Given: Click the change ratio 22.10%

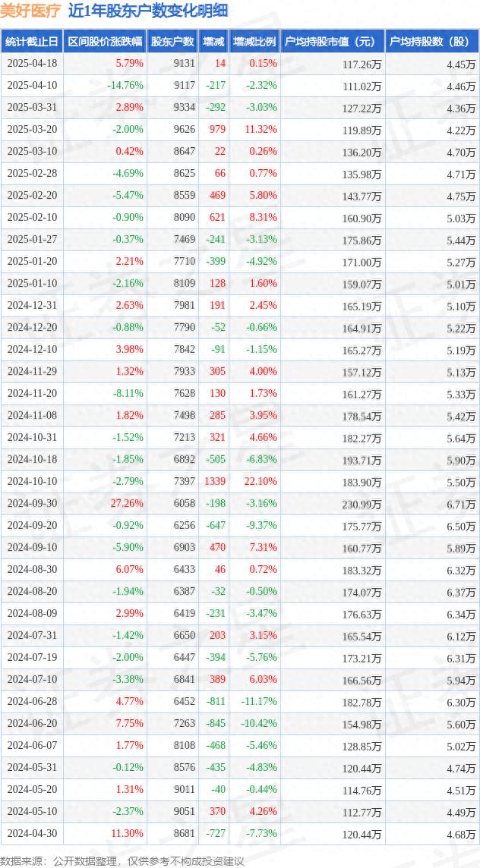Looking at the screenshot, I should 261,481.
